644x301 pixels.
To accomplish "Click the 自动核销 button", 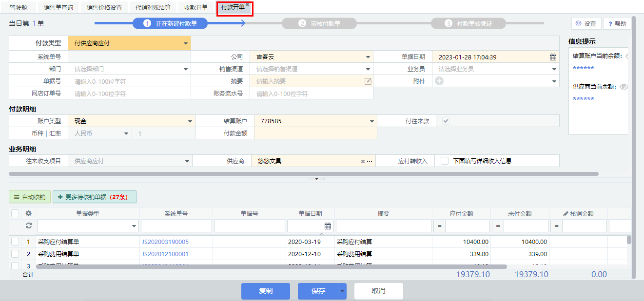I will 29,197.
